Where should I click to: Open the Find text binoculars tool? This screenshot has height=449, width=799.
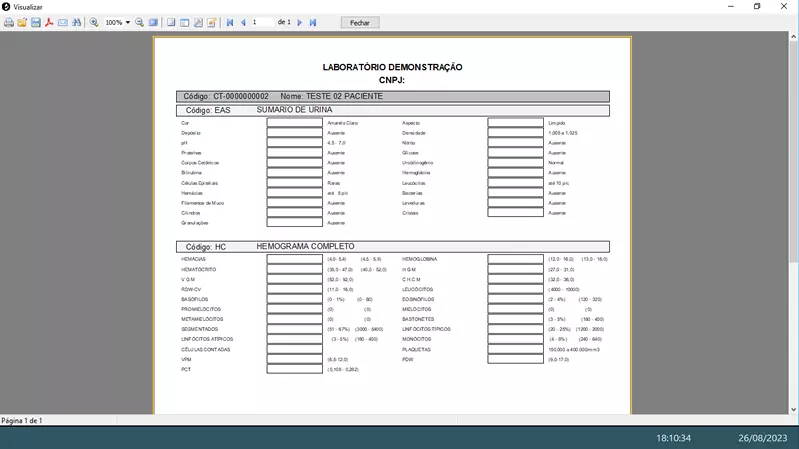(x=76, y=22)
